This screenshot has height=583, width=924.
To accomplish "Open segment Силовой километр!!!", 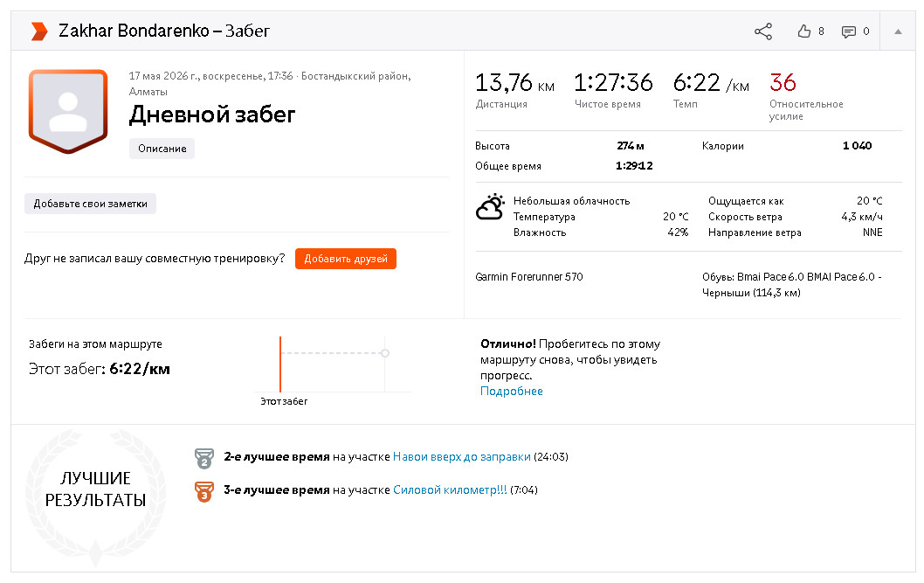I will [x=450, y=489].
